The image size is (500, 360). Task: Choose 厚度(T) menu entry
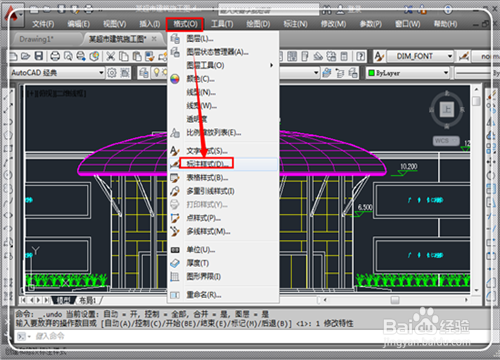point(223,263)
